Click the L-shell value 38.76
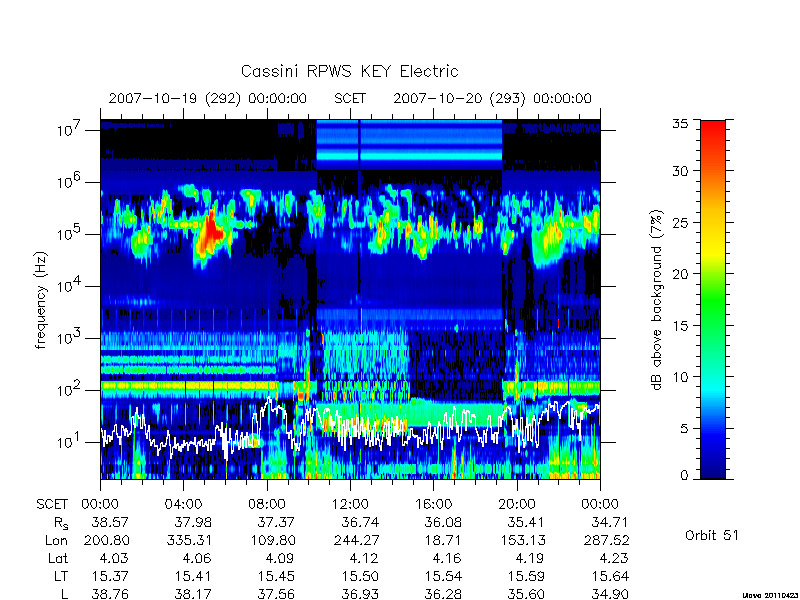This screenshot has height=600, width=800. coord(110,594)
